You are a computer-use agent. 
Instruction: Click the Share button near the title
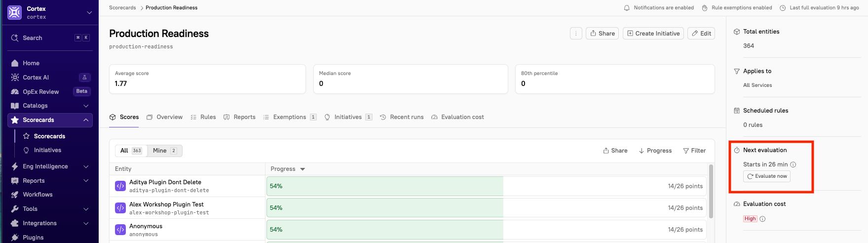(x=602, y=34)
